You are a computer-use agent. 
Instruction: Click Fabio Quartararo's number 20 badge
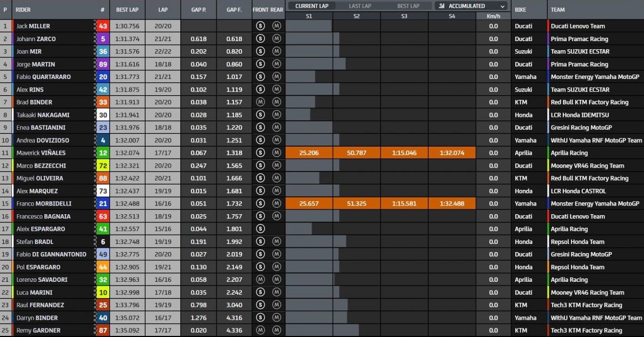[102, 77]
